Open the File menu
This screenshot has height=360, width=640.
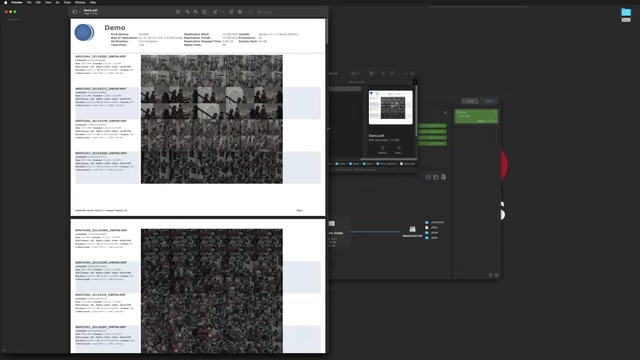pos(29,2)
